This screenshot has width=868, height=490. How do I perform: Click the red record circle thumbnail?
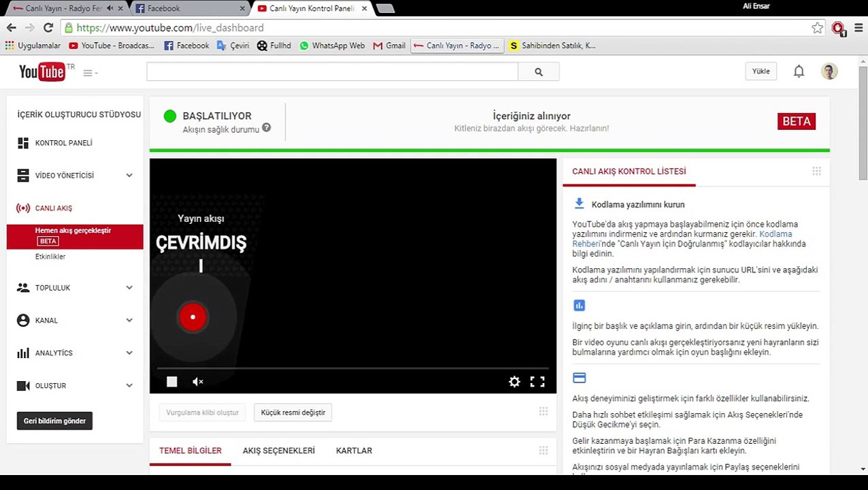(x=193, y=316)
